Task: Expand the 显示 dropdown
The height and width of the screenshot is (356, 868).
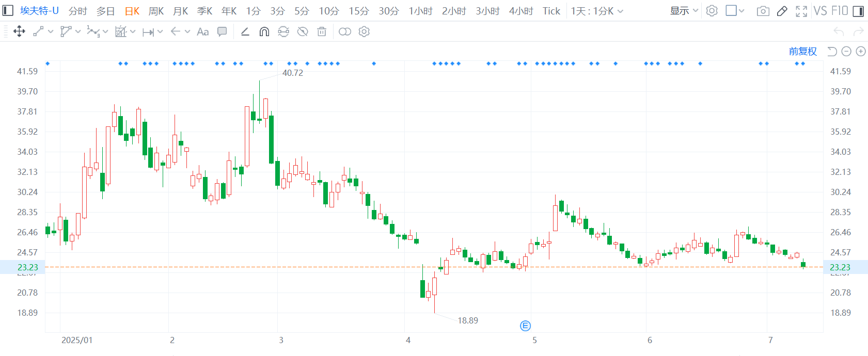Action: pos(684,11)
